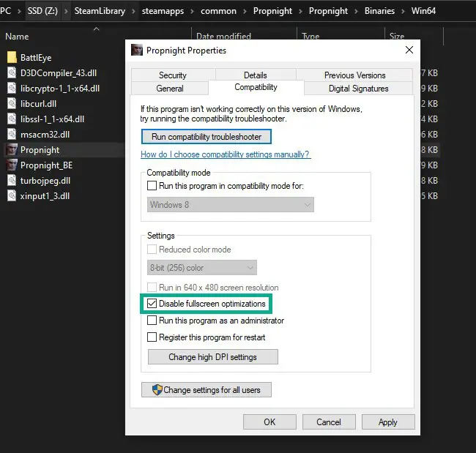Click the Propnight executable icon in file list

tap(12, 149)
